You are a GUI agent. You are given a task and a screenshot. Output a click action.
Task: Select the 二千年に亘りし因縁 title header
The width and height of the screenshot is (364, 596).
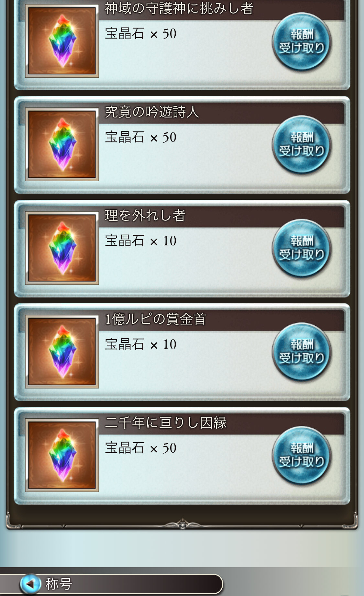click(166, 423)
